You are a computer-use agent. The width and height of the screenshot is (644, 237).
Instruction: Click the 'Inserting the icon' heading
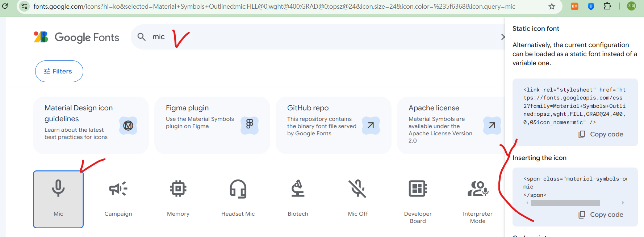tap(539, 158)
